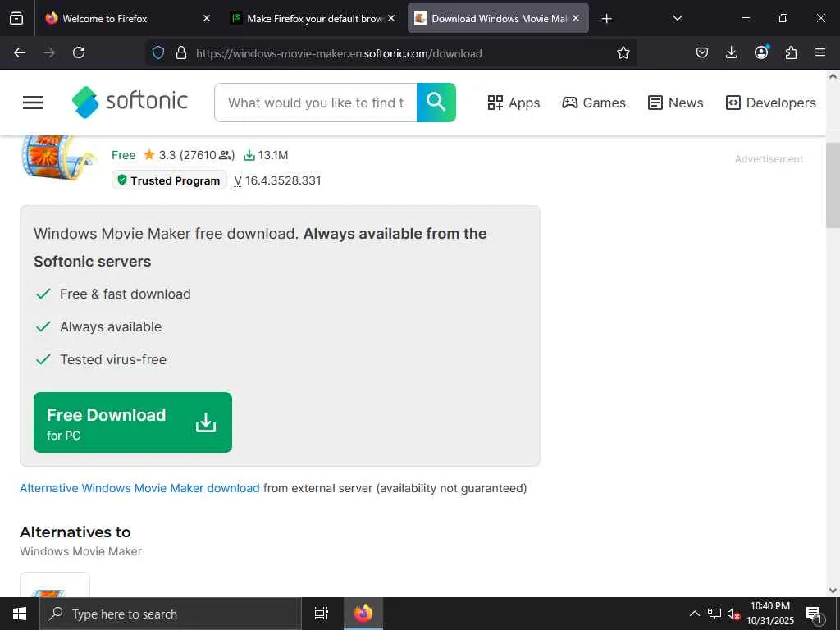Show hidden system tray icons
Viewport: 840px width, 630px height.
pyautogui.click(x=694, y=614)
